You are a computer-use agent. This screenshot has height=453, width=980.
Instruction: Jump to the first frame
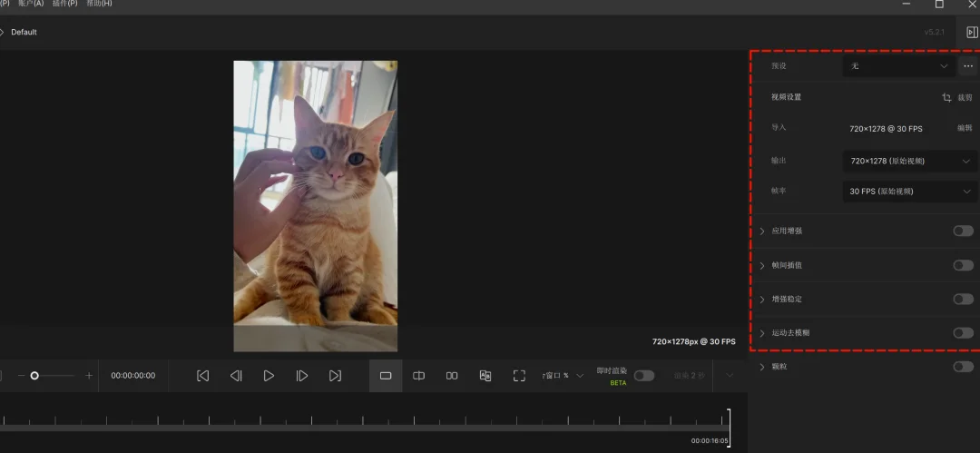pos(202,376)
